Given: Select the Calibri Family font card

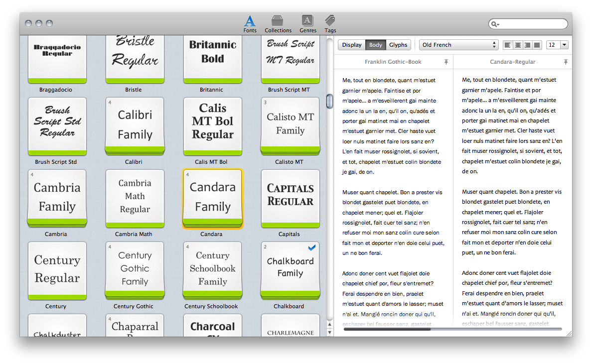Looking at the screenshot, I should (x=135, y=126).
